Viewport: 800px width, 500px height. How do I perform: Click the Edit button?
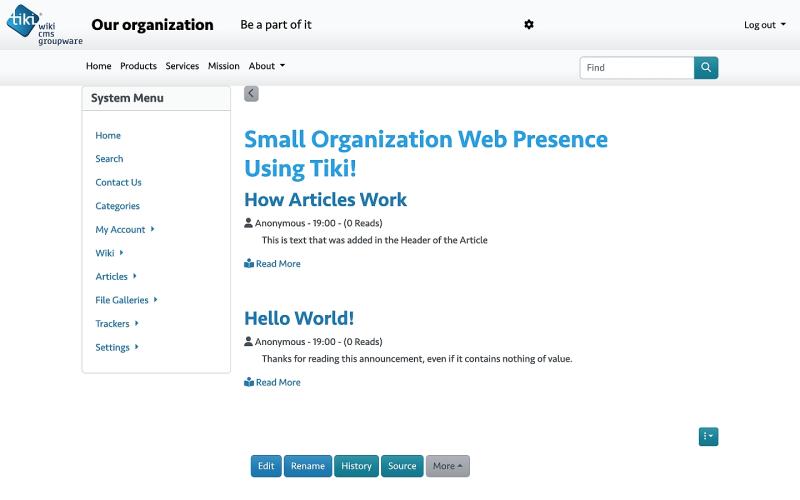(266, 466)
